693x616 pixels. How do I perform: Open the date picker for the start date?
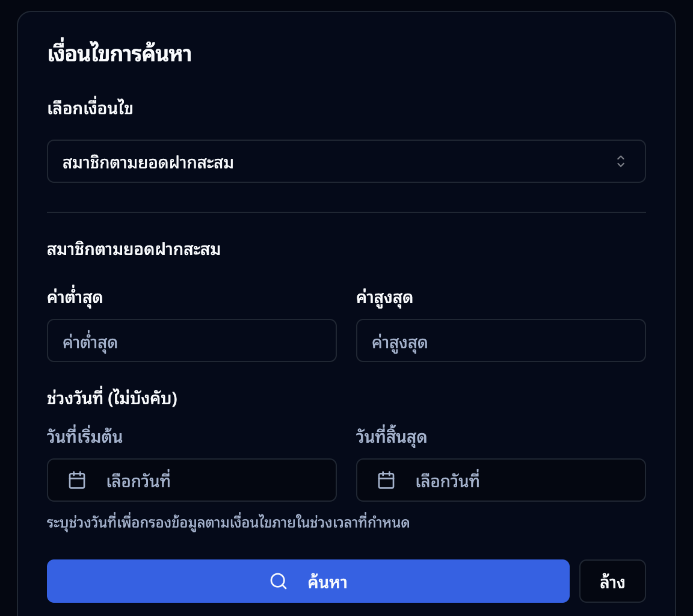click(x=192, y=480)
